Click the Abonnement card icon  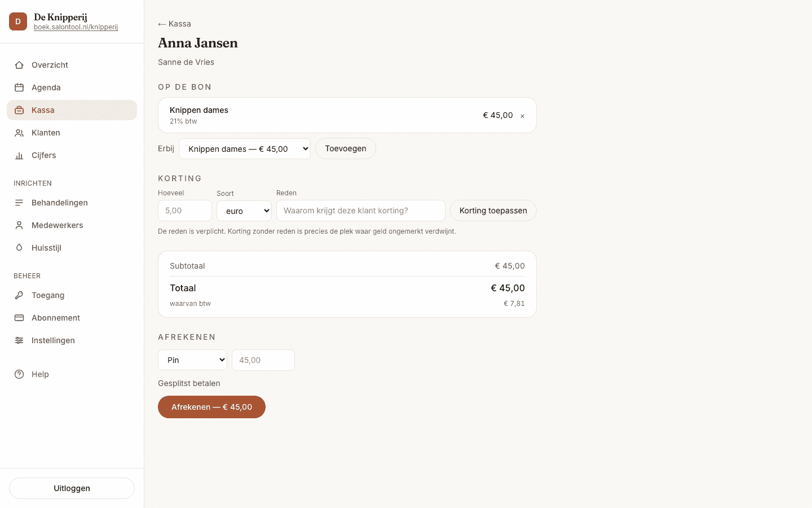[x=19, y=318]
